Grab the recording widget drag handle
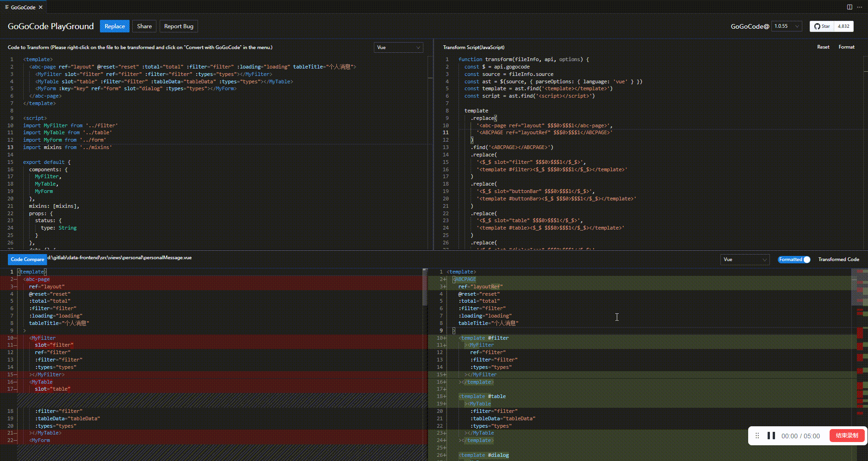This screenshot has height=461, width=868. [757, 436]
